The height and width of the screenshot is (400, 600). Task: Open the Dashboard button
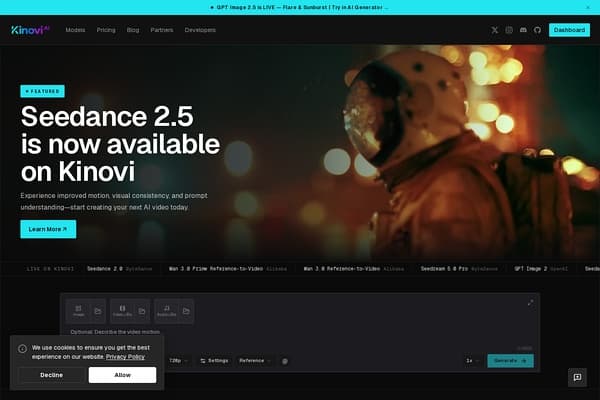pyautogui.click(x=569, y=30)
